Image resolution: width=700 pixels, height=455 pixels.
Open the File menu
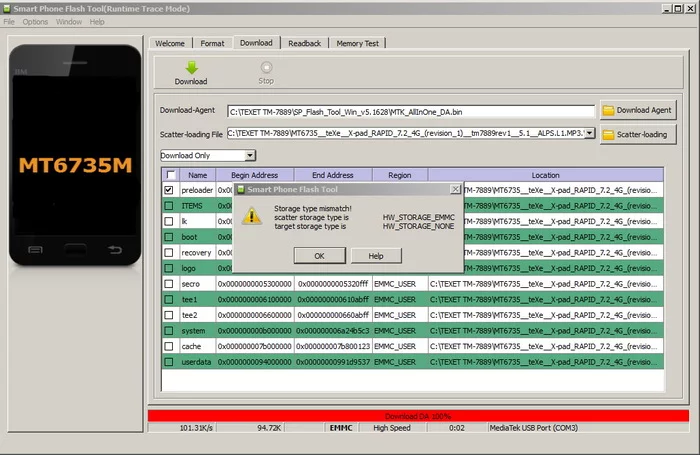9,22
